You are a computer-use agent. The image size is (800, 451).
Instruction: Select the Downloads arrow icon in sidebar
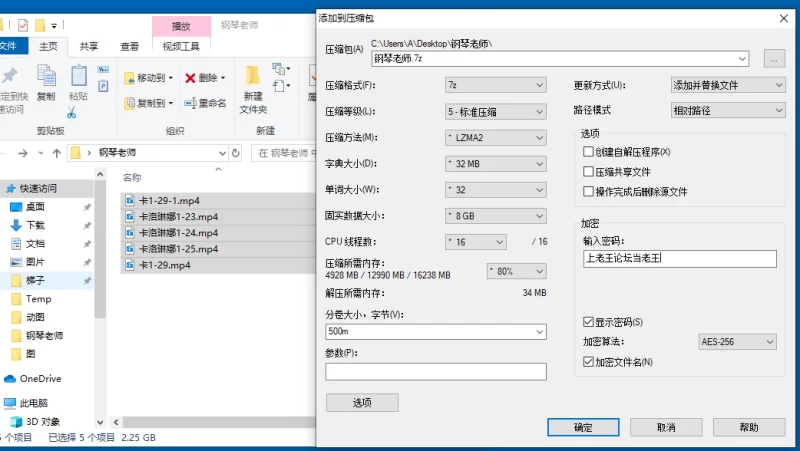pyautogui.click(x=16, y=225)
